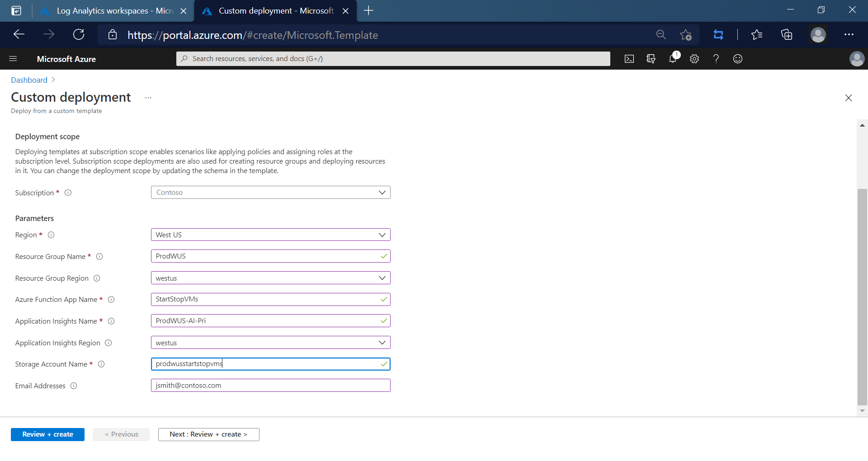868x461 pixels.
Task: Open the hamburger portal menu
Action: click(13, 58)
